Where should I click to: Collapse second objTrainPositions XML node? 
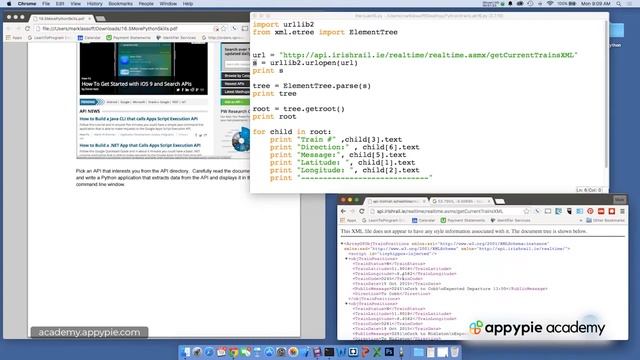[346, 304]
